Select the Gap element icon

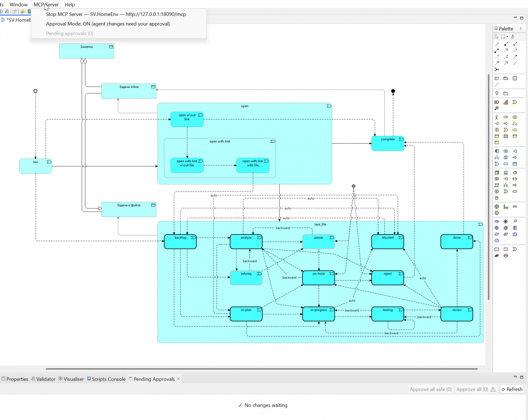[x=506, y=256]
